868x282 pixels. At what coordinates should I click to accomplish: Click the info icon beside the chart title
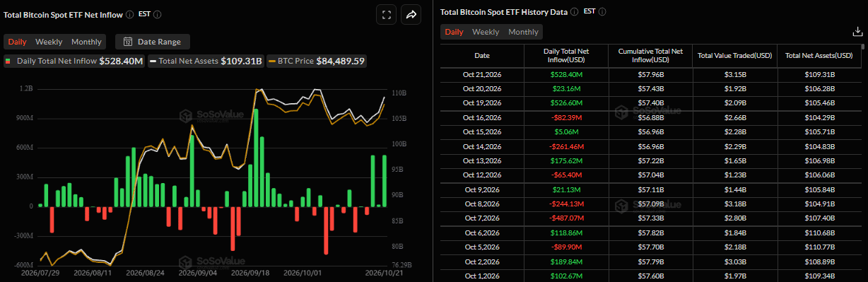pyautogui.click(x=129, y=14)
